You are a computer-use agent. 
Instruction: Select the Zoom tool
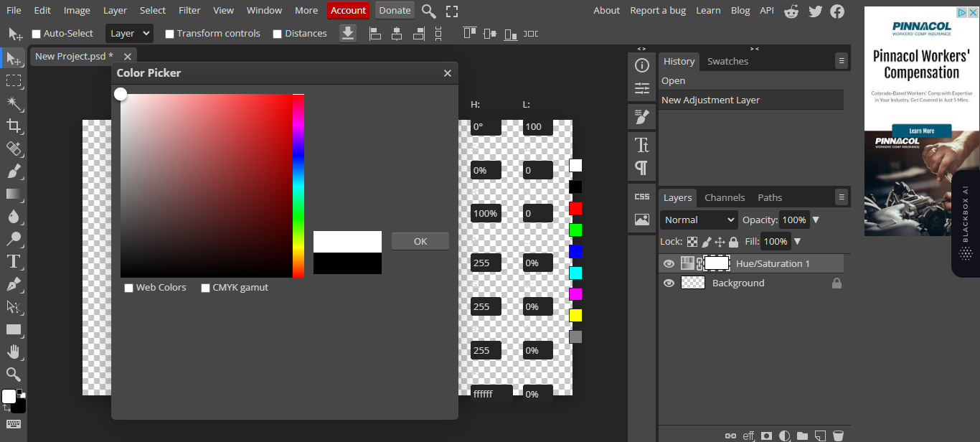pos(14,374)
